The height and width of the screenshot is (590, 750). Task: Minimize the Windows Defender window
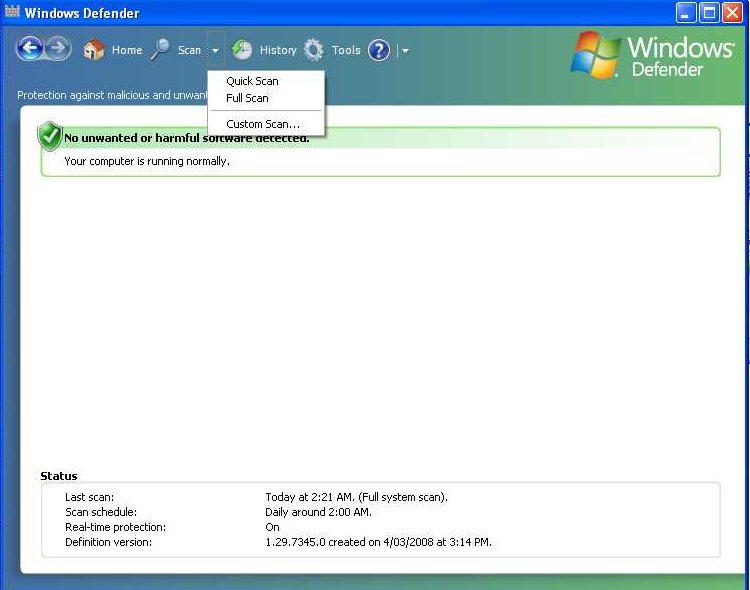click(x=686, y=13)
